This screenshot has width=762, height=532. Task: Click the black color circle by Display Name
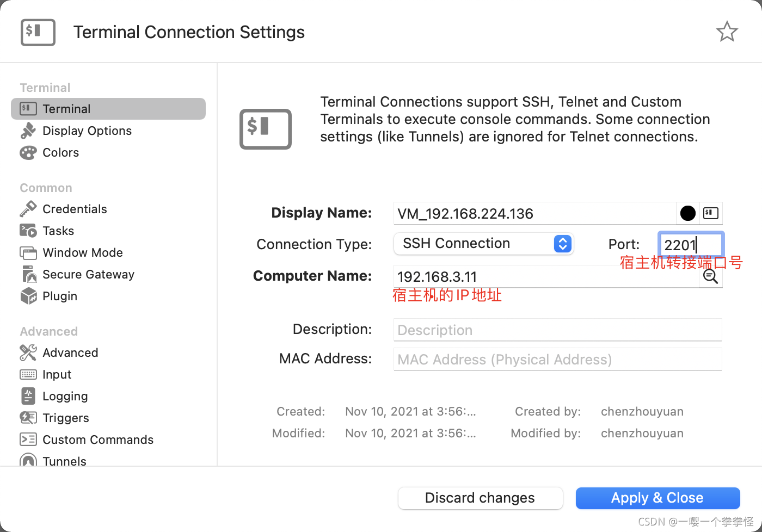coord(687,213)
